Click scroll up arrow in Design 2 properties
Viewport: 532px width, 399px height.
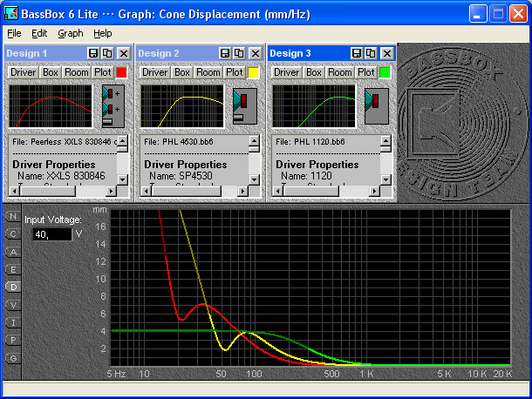(x=254, y=140)
